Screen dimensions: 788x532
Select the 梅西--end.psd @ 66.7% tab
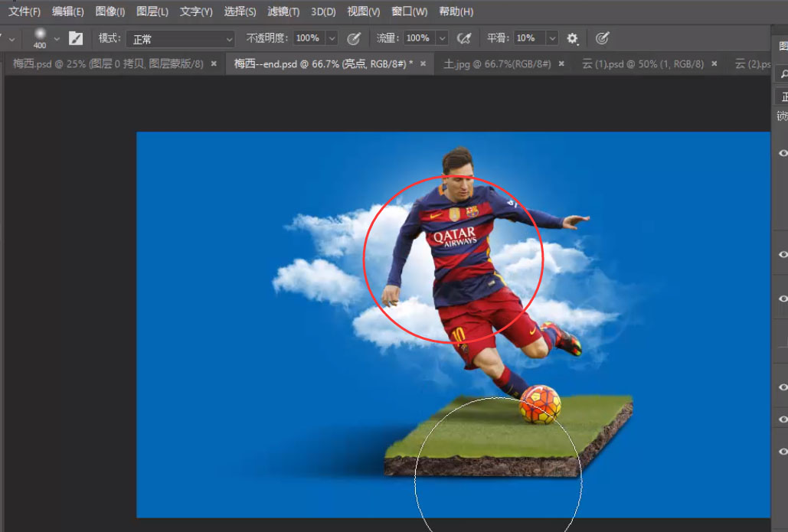pyautogui.click(x=323, y=64)
